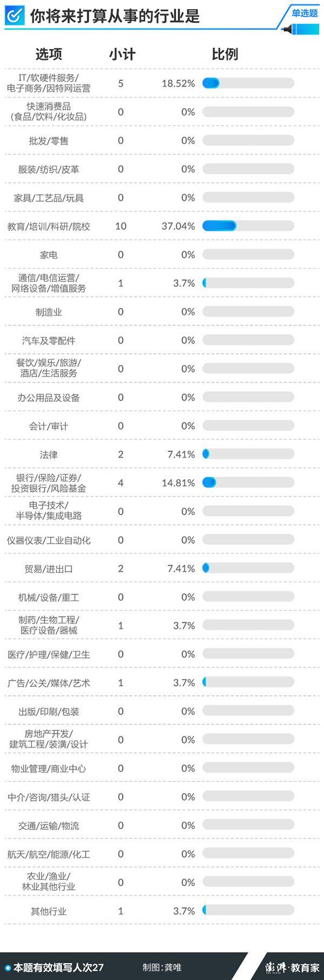This screenshot has width=324, height=980.
Task: Click the empty bar for 航天/航空/能源/化工
Action: 248,854
